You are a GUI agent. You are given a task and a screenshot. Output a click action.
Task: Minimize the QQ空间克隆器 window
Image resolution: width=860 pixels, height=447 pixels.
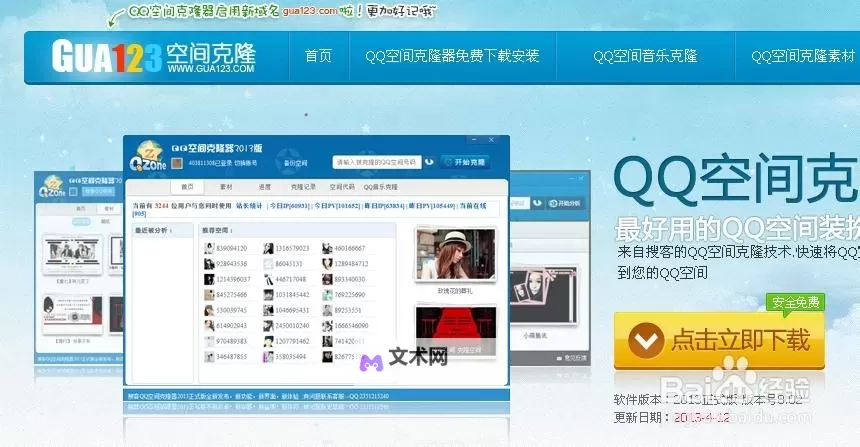click(x=474, y=140)
